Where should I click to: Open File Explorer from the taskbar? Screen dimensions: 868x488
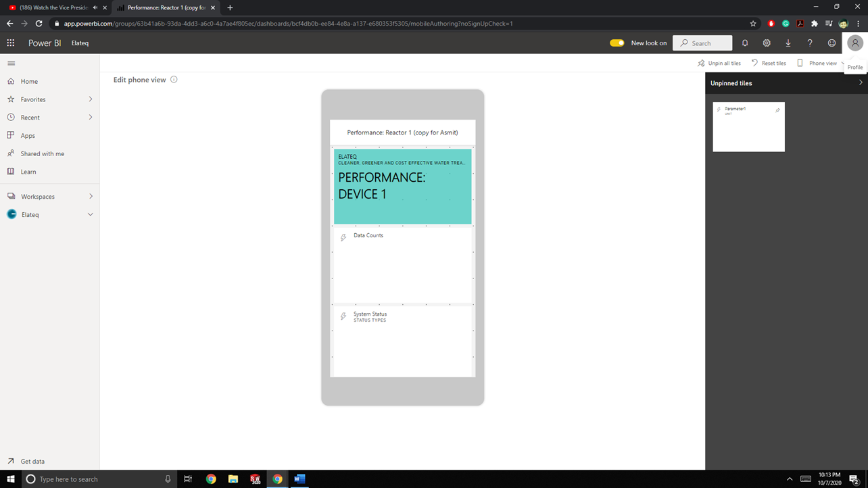233,479
